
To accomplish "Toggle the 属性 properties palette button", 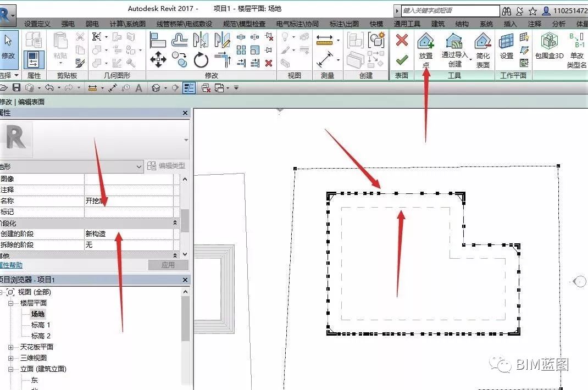I will point(34,60).
